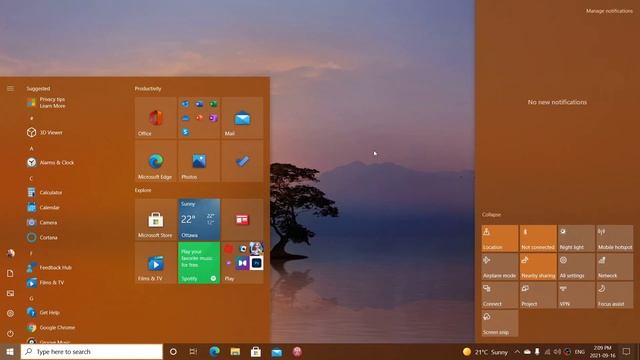Image resolution: width=640 pixels, height=360 pixels.
Task: Open Mail from the taskbar
Action: 277,352
